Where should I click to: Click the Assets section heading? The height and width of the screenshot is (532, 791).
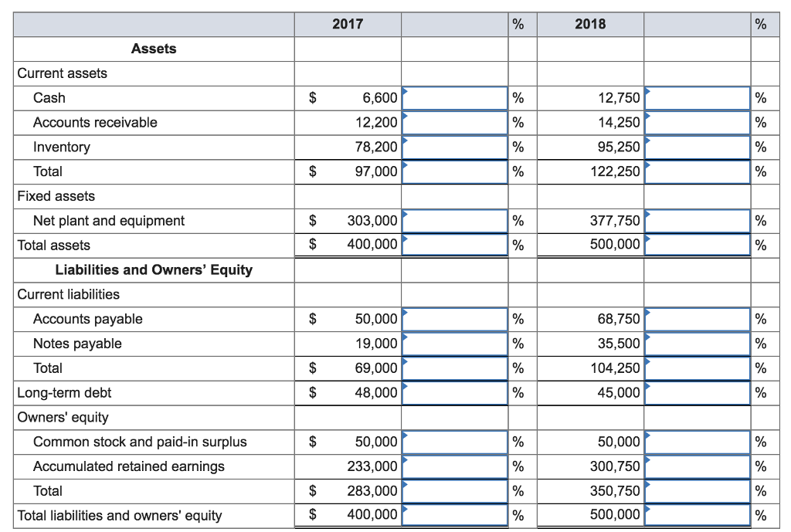154,49
